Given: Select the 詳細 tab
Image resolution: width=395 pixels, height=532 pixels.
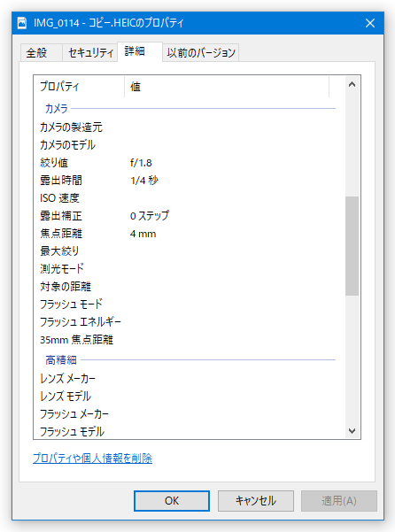Looking at the screenshot, I should [139, 51].
